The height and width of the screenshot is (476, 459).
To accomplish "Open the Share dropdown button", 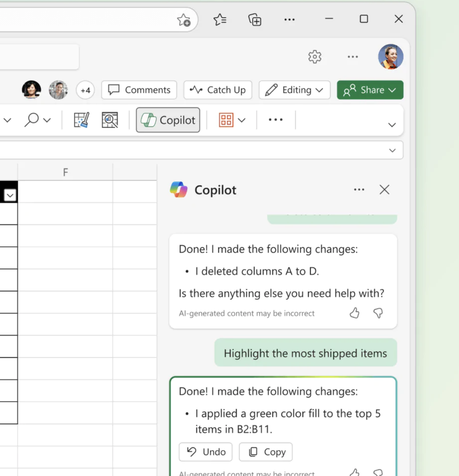I will [x=370, y=90].
